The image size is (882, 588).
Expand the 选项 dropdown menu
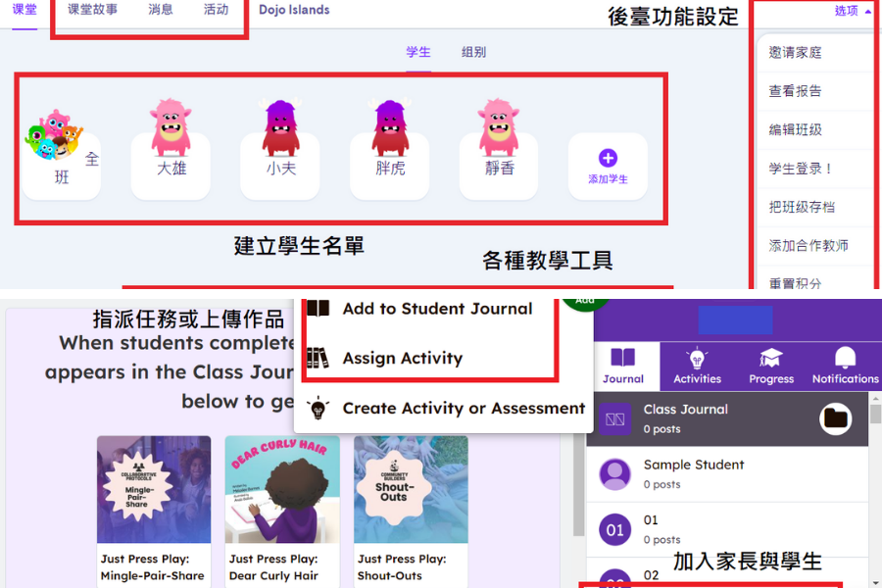point(853,11)
